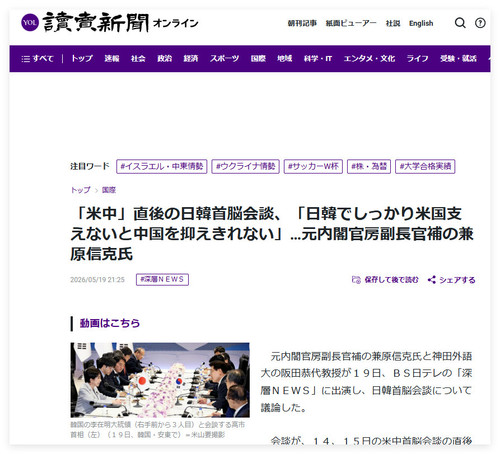Click the photo caption below image

(x=158, y=430)
